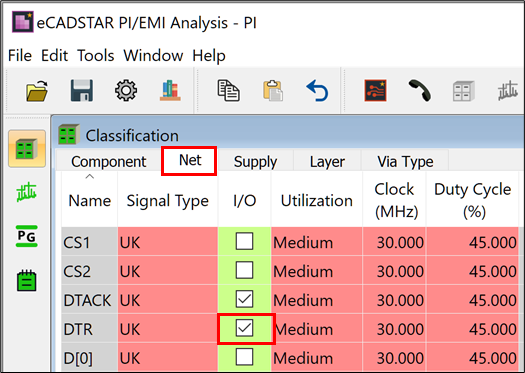
Task: Click the telephone handset toolbar icon
Action: point(420,90)
